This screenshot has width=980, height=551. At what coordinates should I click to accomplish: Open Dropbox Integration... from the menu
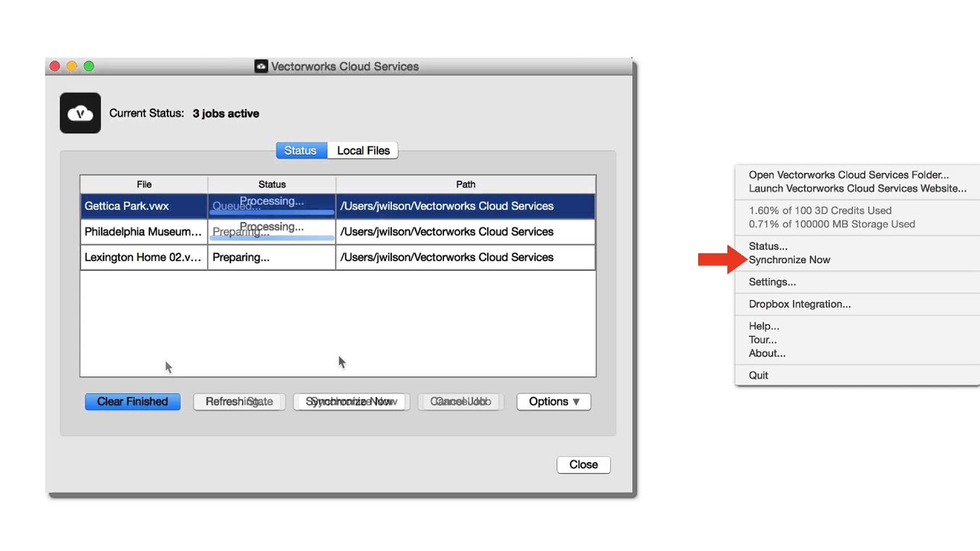tap(800, 305)
